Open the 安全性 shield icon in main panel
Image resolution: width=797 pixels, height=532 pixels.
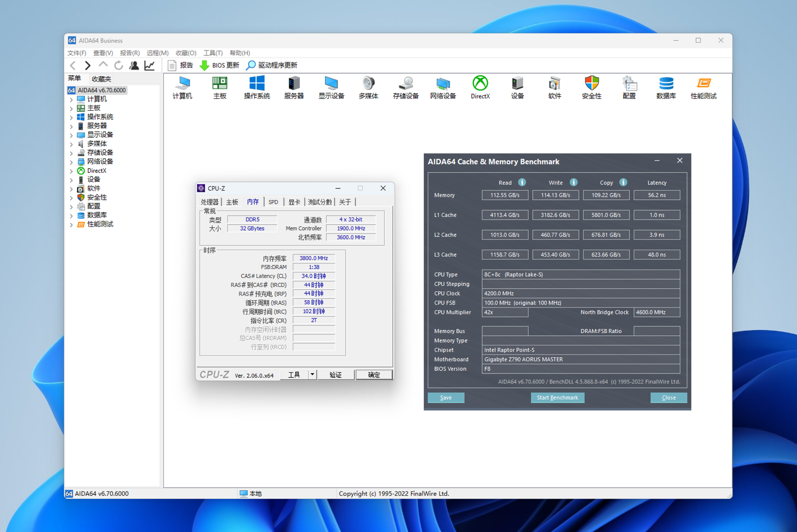(591, 88)
